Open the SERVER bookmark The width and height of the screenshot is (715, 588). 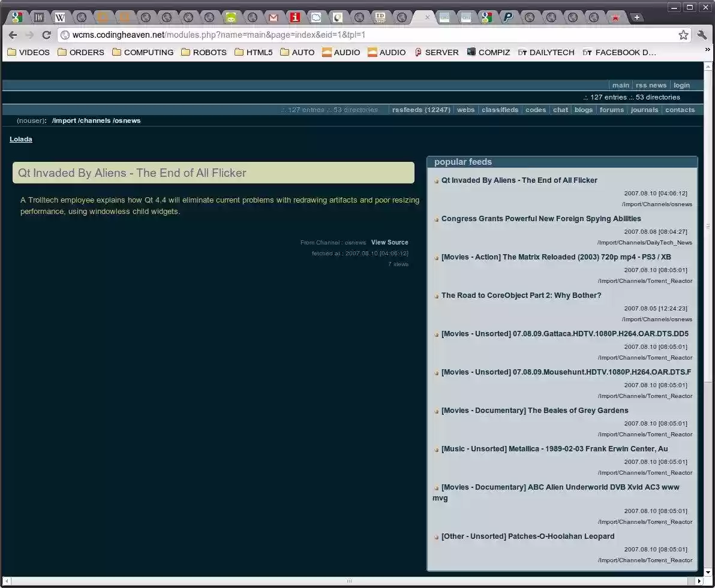coord(437,52)
